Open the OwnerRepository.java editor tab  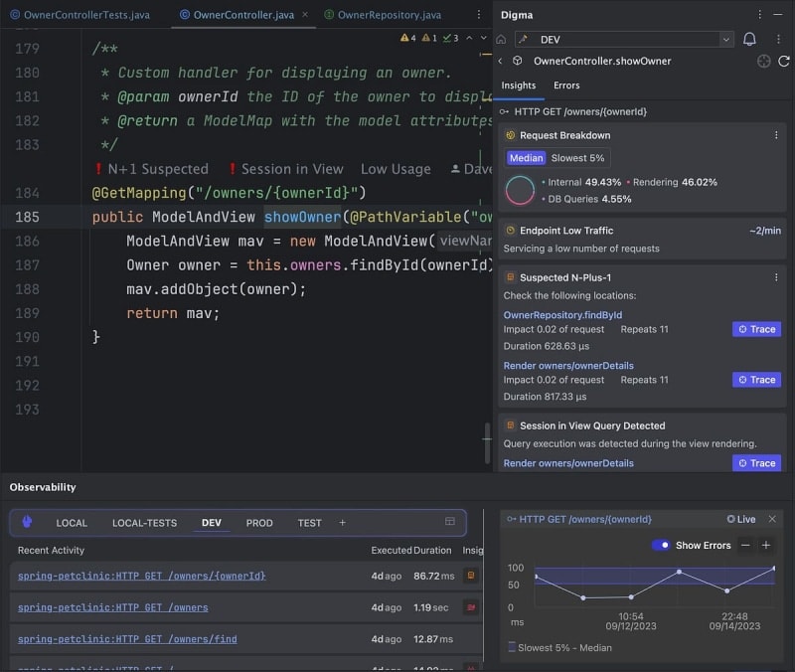click(383, 15)
